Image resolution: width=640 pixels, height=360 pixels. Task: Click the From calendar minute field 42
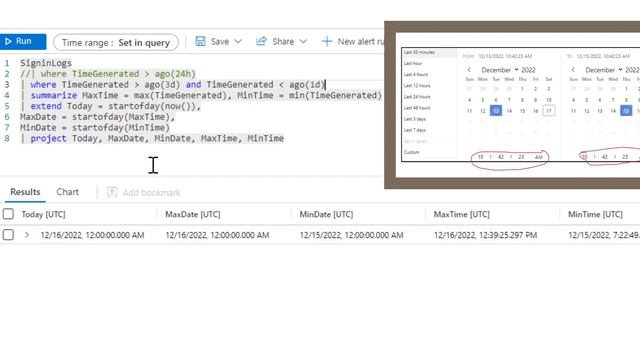coord(501,157)
